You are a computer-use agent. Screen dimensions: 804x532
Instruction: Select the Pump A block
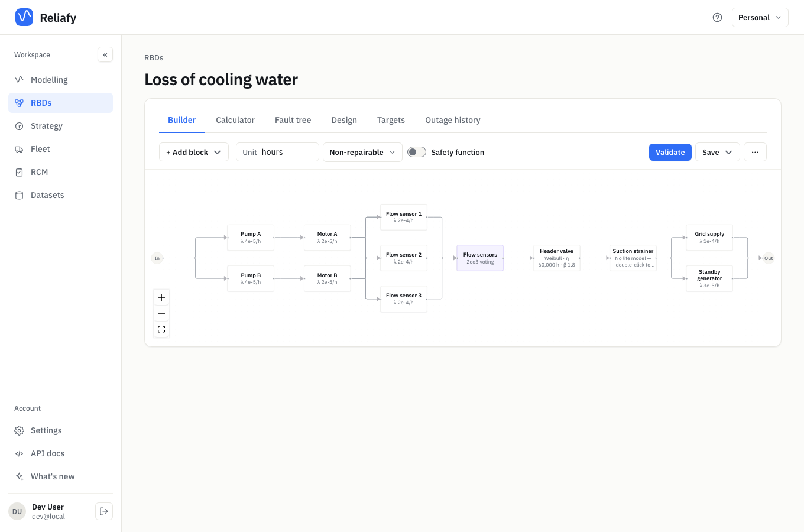pos(251,238)
